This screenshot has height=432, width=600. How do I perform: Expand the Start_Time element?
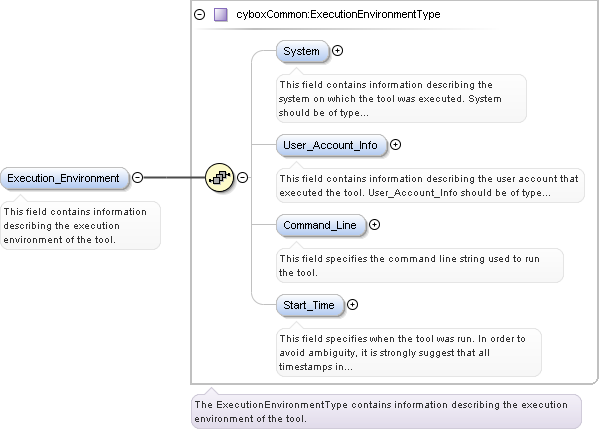click(352, 304)
